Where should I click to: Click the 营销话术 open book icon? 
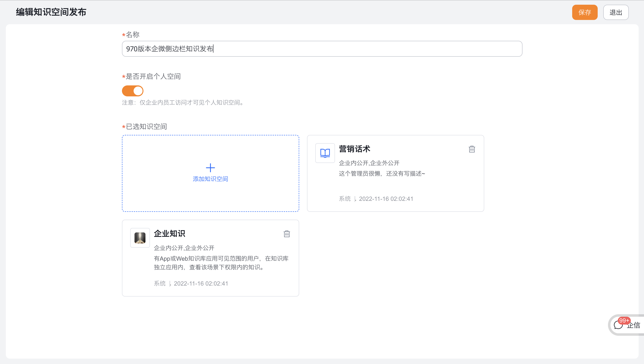[x=325, y=153]
